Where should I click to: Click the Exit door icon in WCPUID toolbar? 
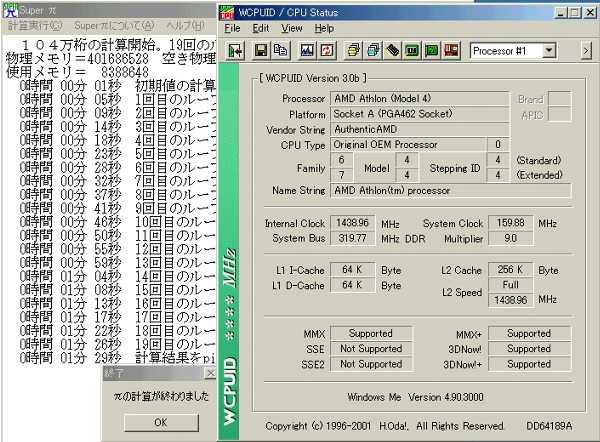pos(235,51)
